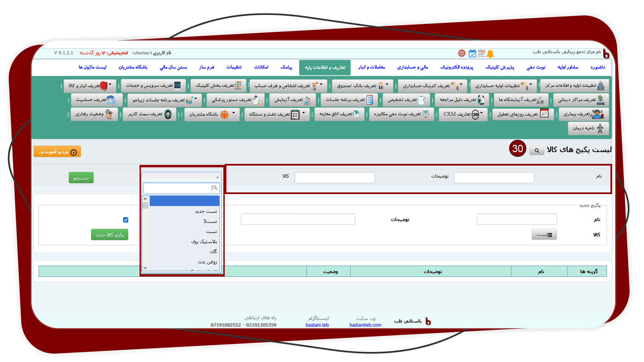Open تعریف اتاق معاینه icon
This screenshot has width=644, height=362.
tap(356, 114)
